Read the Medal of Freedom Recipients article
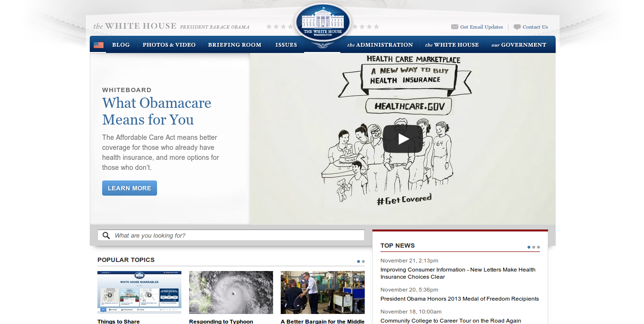 pos(459,299)
